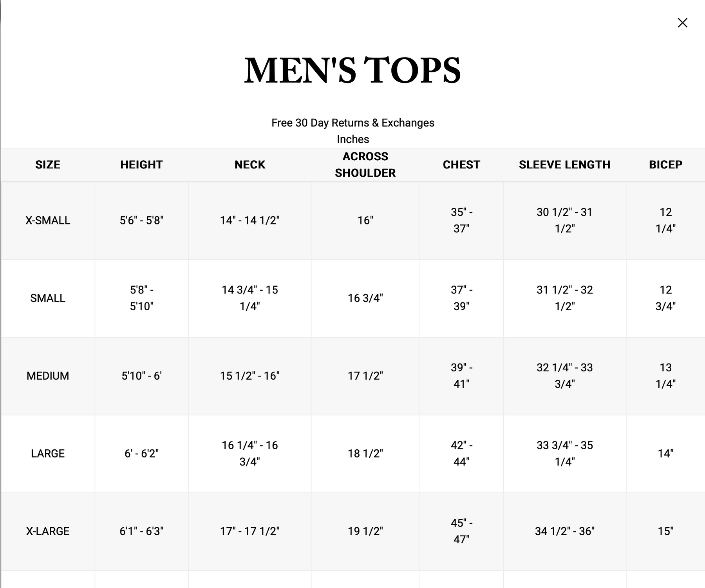Screen dimensions: 705x588
Task: Click the BICEP column header
Action: pyautogui.click(x=665, y=165)
